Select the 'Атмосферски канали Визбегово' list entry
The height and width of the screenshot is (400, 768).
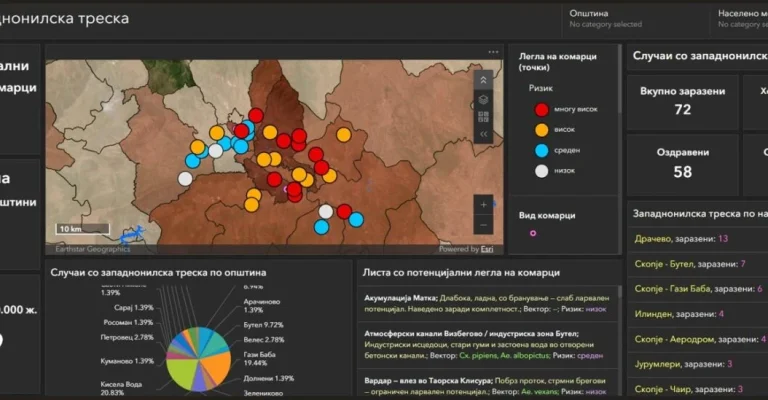pos(487,345)
